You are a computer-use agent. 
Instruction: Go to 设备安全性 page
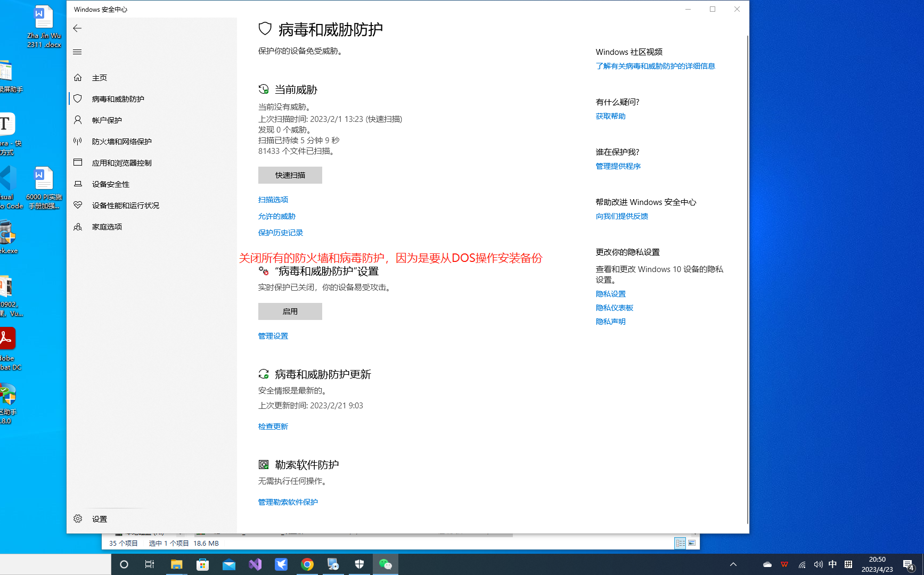click(110, 184)
